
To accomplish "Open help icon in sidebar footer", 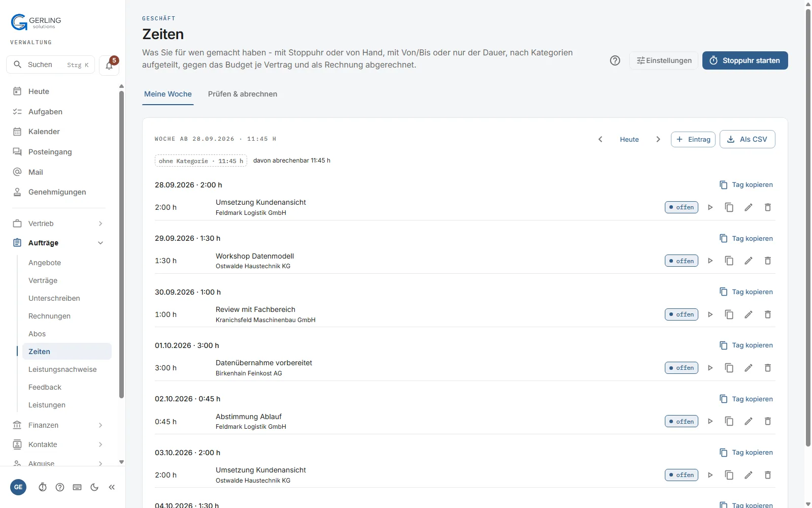I will click(x=60, y=487).
